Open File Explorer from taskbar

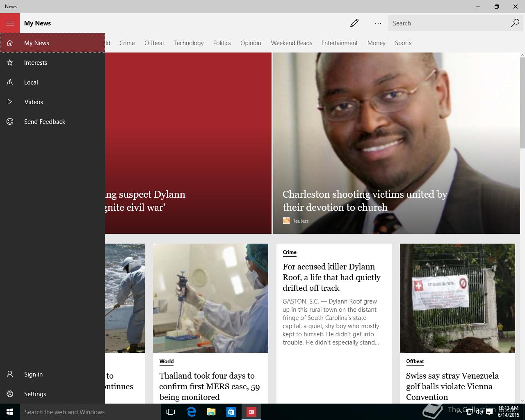(211, 412)
